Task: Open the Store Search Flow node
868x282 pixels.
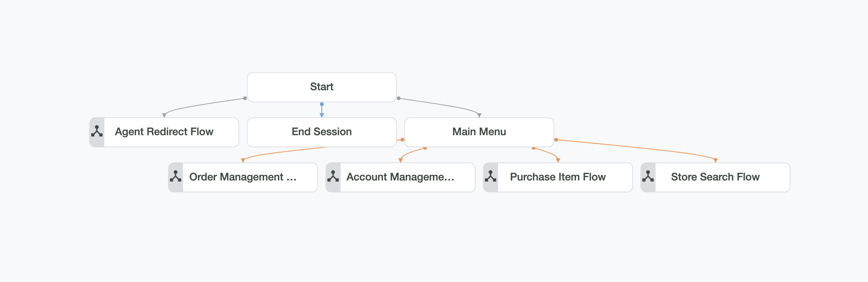Action: point(715,177)
